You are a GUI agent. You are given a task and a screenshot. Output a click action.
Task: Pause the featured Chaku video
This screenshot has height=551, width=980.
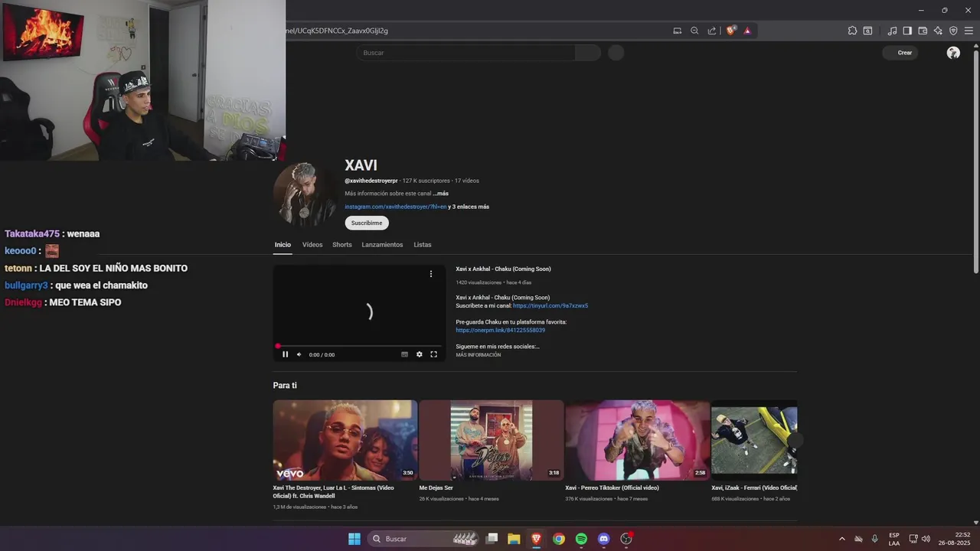point(285,354)
